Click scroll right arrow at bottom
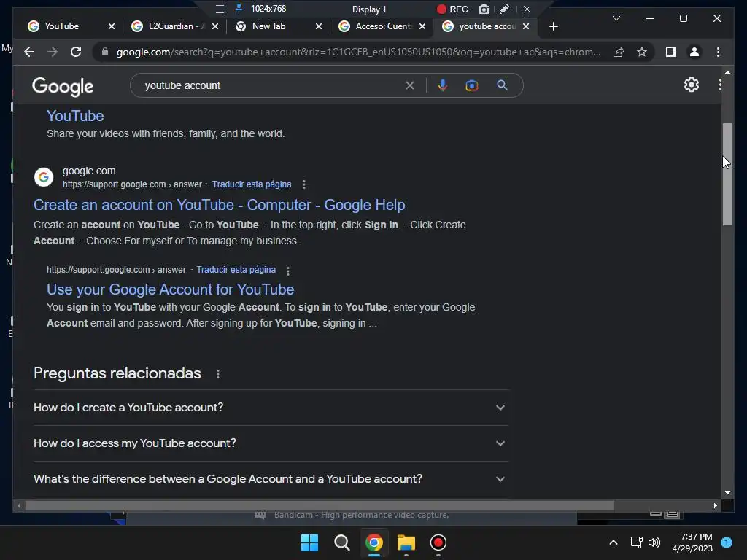 coord(715,506)
